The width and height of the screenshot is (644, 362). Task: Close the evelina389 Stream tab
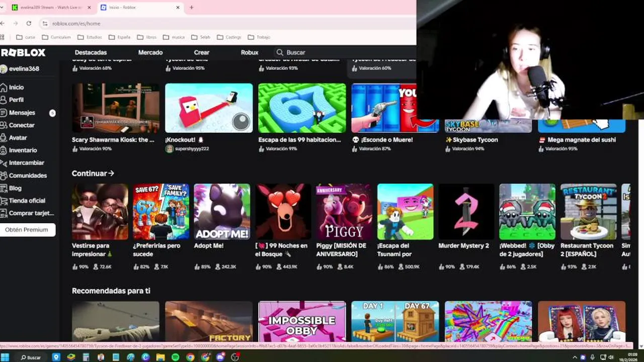pos(90,7)
